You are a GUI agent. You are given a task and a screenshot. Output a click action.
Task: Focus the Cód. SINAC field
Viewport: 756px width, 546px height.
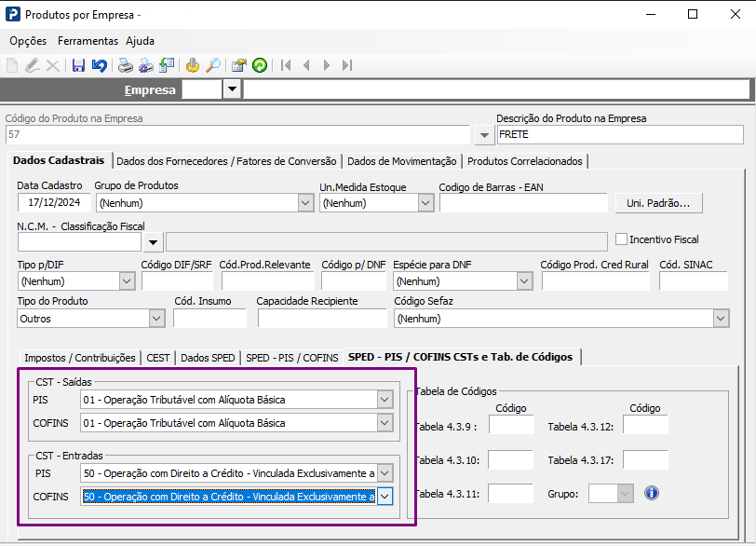coord(694,281)
